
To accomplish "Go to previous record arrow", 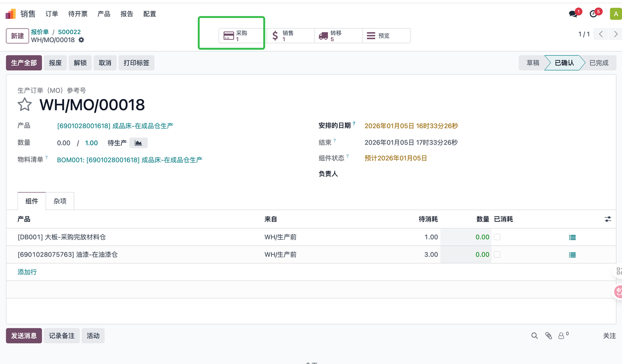I will coord(601,34).
